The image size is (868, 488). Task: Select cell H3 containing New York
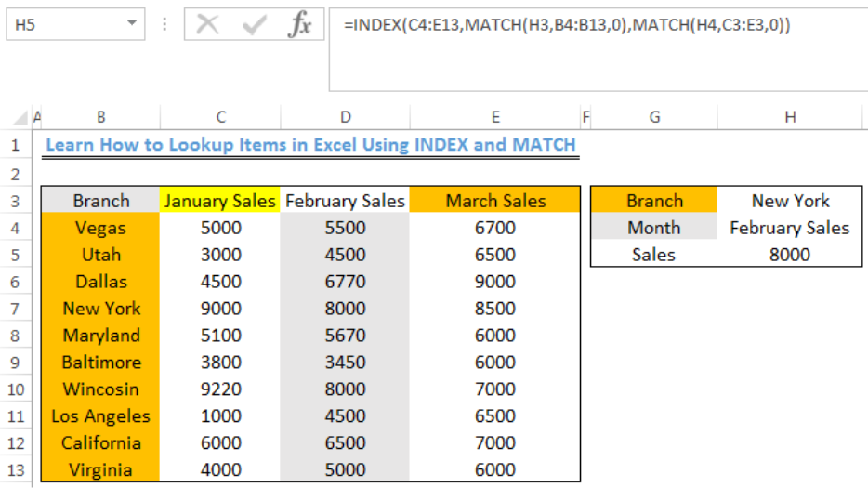(789, 201)
